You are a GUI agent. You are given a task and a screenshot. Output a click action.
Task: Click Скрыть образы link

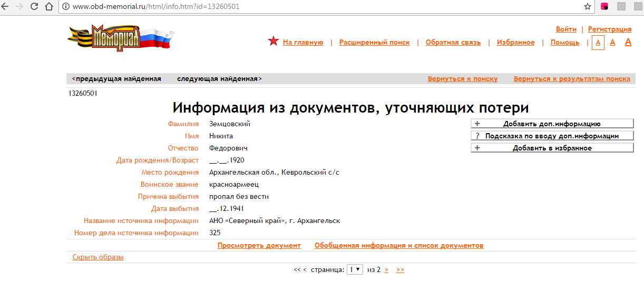(98, 257)
